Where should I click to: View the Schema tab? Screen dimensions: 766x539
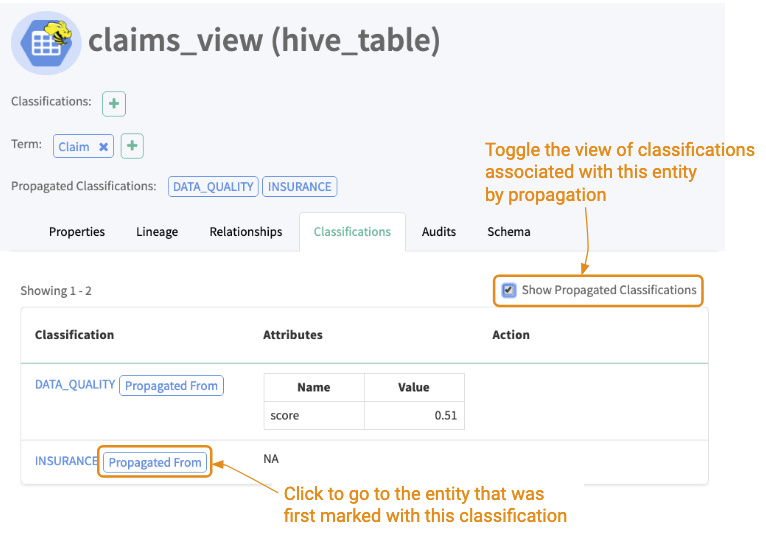click(509, 232)
